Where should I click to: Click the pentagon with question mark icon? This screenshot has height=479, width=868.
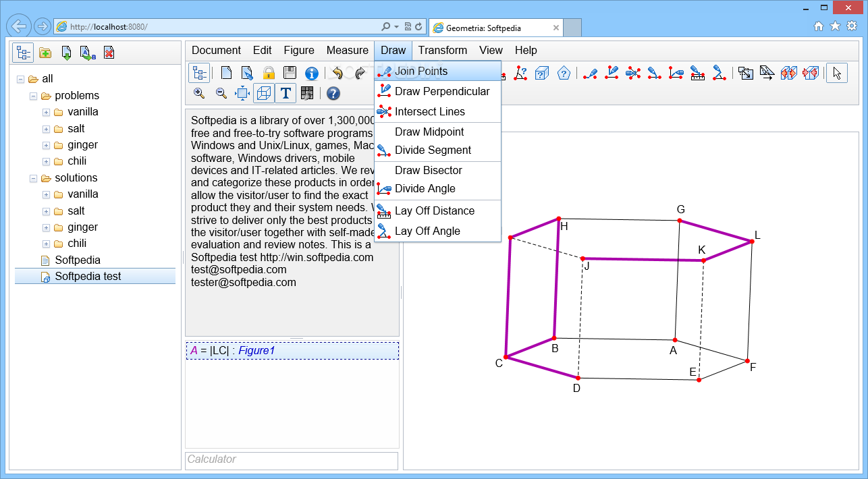pyautogui.click(x=564, y=73)
